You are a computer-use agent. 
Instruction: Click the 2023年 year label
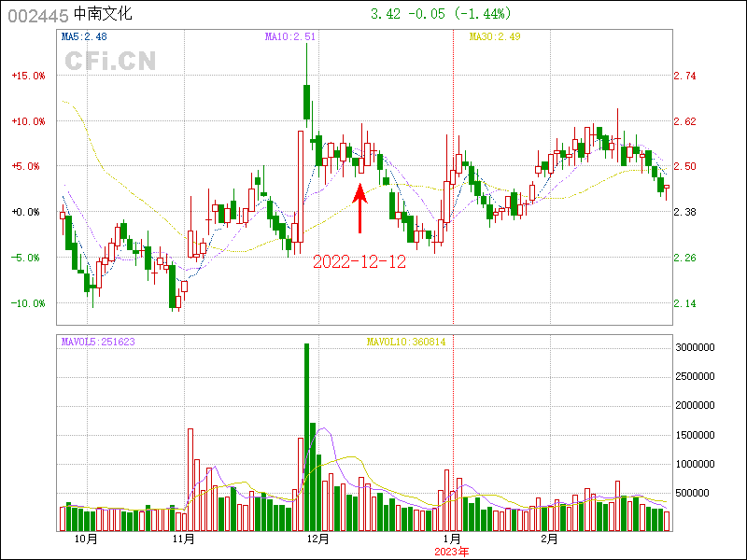coord(452,552)
